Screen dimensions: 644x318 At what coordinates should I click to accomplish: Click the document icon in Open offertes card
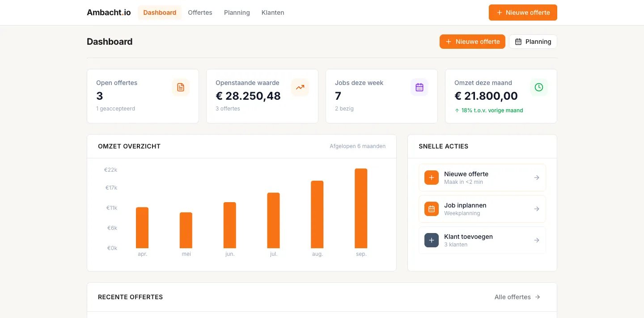pos(181,87)
